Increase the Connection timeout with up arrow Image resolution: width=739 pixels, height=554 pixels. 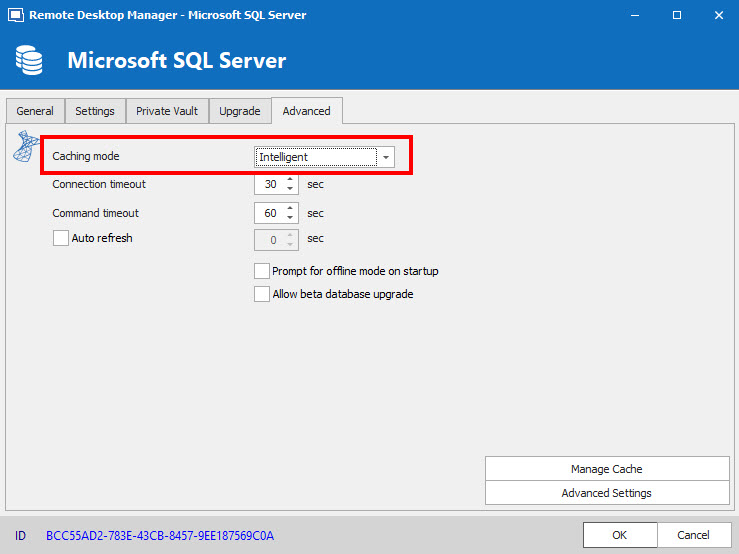tap(290, 180)
